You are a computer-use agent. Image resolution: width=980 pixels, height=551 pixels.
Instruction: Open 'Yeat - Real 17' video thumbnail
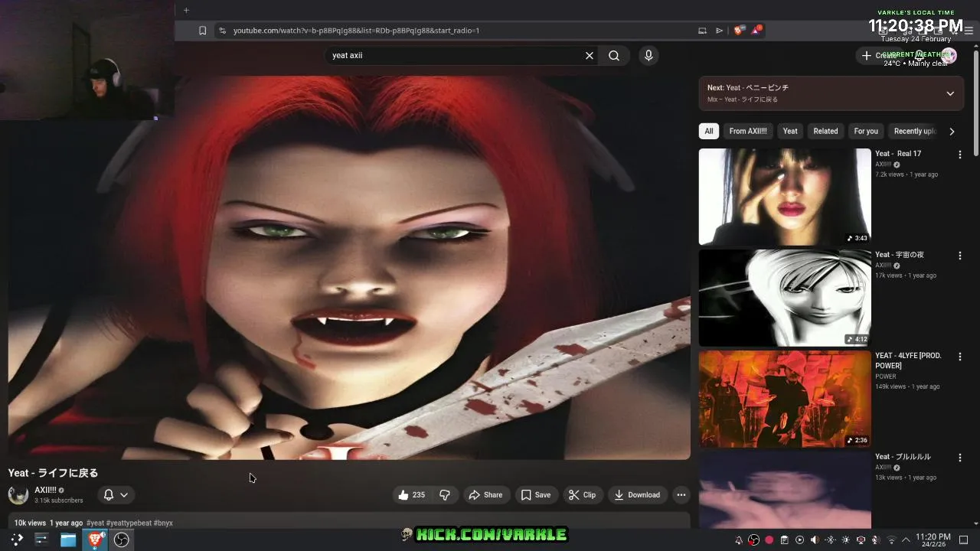(785, 197)
